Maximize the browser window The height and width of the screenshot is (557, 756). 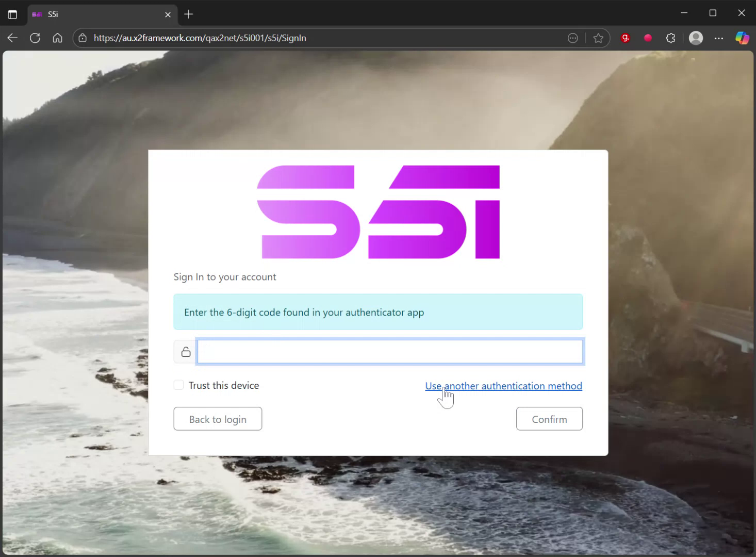click(713, 13)
